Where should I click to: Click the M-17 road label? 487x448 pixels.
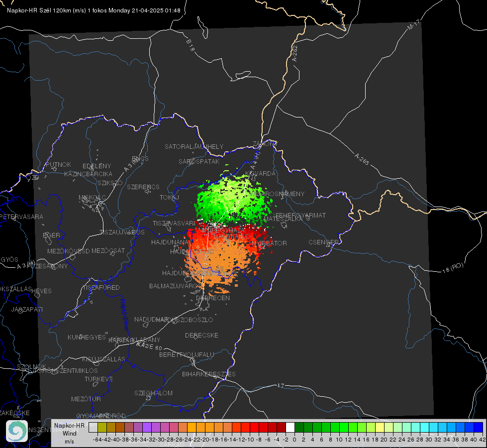tap(413, 24)
